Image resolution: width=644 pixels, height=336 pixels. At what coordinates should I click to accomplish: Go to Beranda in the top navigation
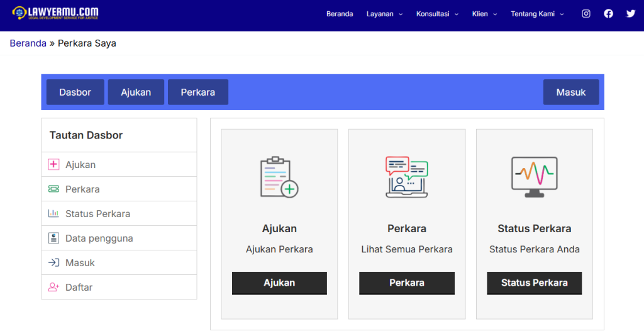tap(340, 14)
